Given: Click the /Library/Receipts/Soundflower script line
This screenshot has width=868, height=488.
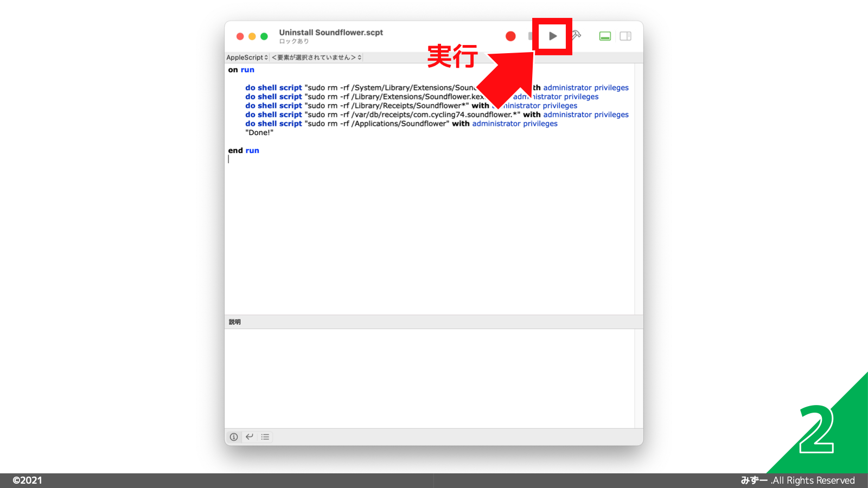Looking at the screenshot, I should [x=411, y=106].
